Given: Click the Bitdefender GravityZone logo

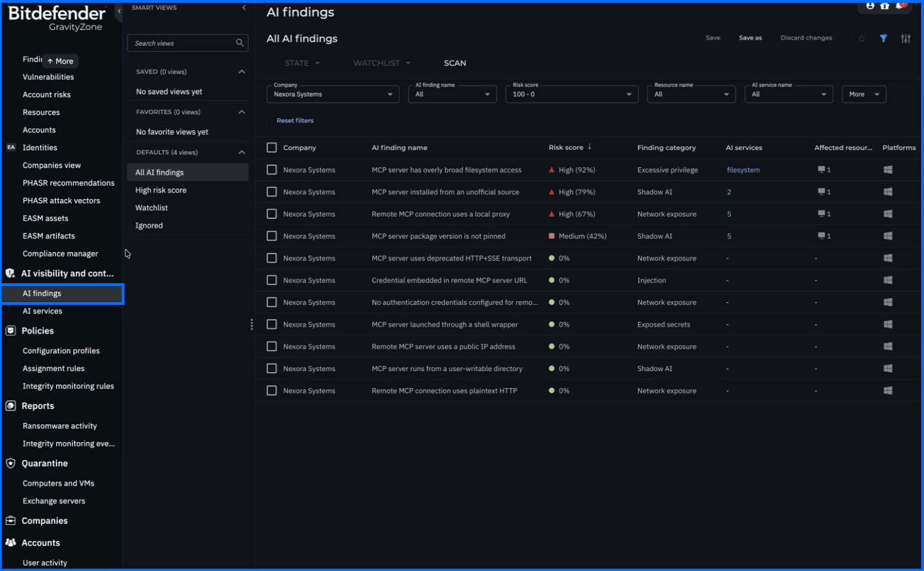Looking at the screenshot, I should pyautogui.click(x=57, y=18).
